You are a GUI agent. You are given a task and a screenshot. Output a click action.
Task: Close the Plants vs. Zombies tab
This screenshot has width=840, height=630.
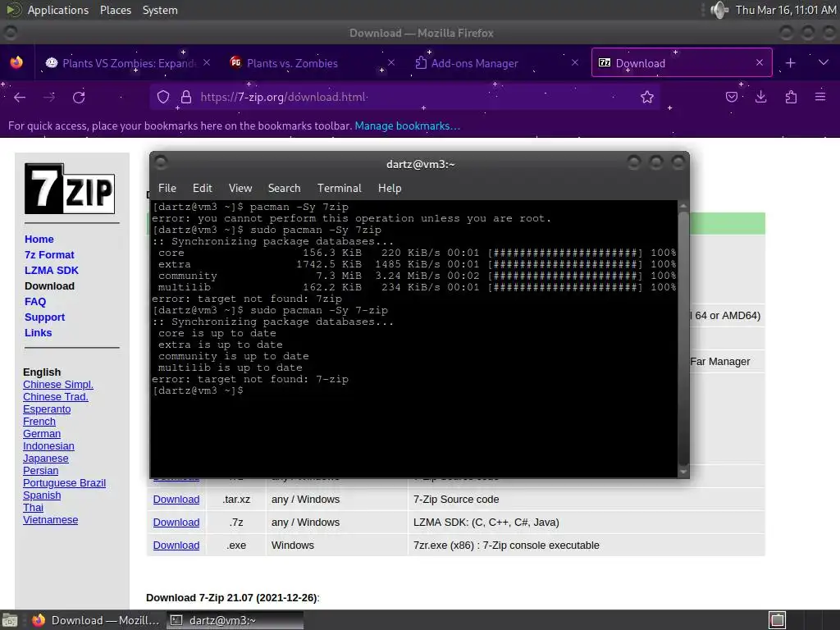click(391, 62)
